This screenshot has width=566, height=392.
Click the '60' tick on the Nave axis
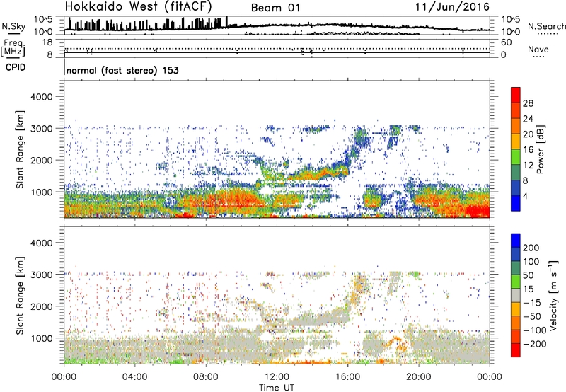click(506, 42)
